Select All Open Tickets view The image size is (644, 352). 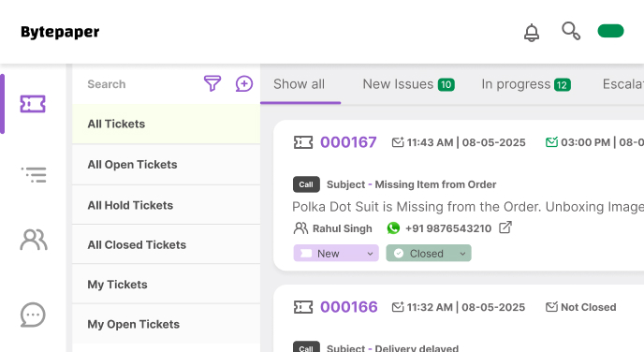pos(166,164)
